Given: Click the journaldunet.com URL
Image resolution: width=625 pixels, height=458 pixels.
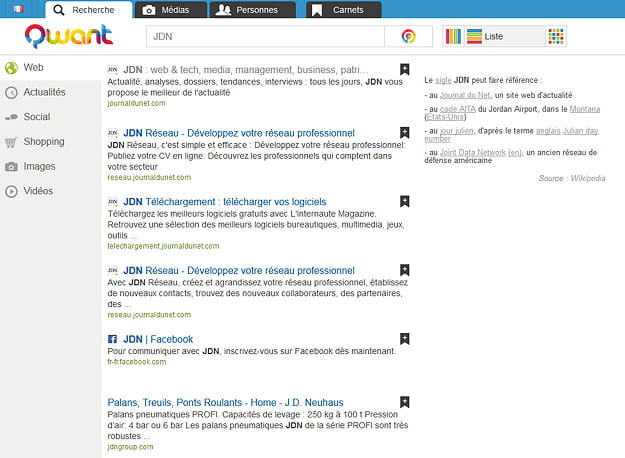Looking at the screenshot, I should [x=136, y=103].
